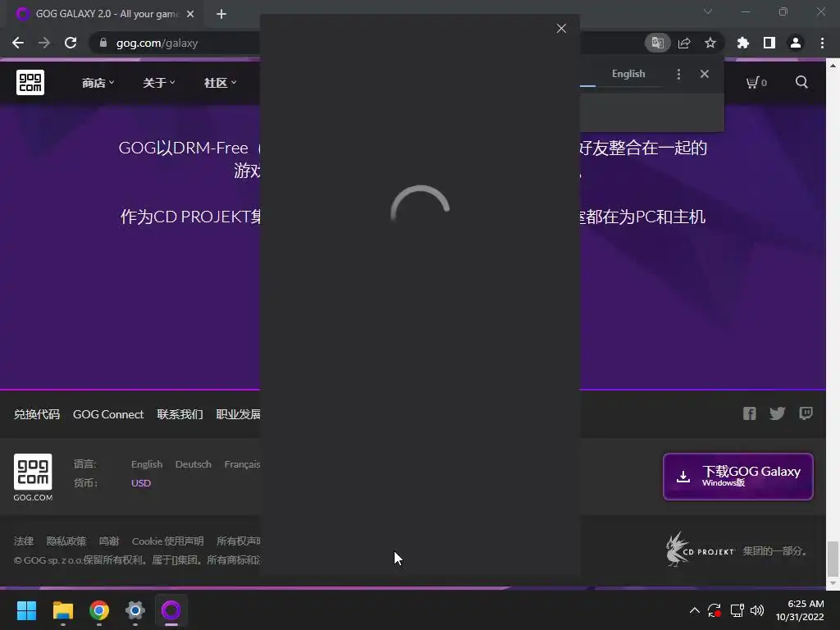Screen dimensions: 840x630
Task: Go back to previous page
Action: click(x=18, y=43)
